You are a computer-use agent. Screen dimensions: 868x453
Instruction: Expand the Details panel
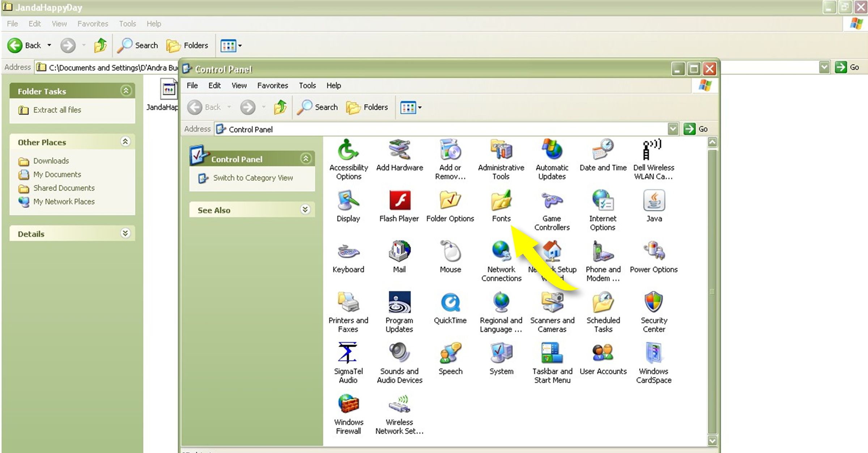pyautogui.click(x=125, y=233)
